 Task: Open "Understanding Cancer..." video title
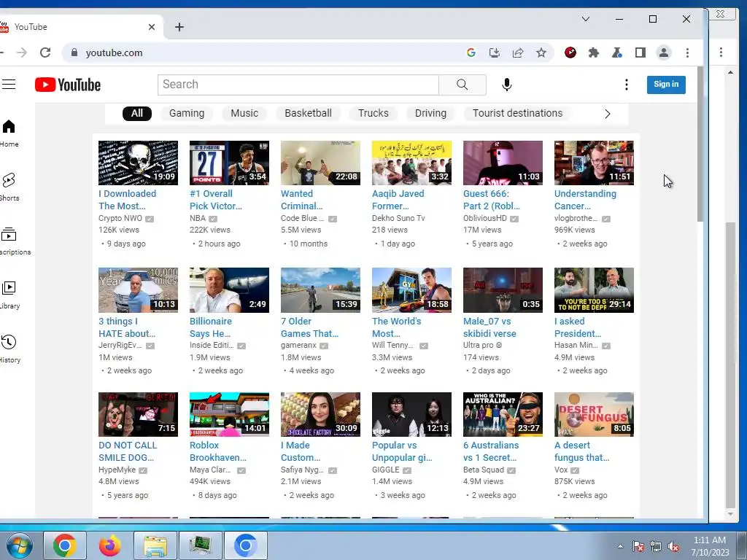[585, 200]
